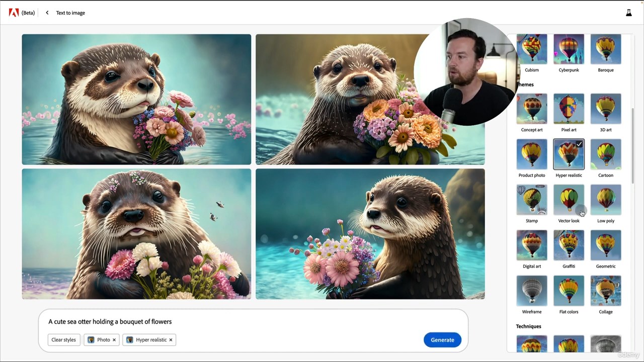This screenshot has width=644, height=362.
Task: Apply the Vector look style
Action: [569, 200]
